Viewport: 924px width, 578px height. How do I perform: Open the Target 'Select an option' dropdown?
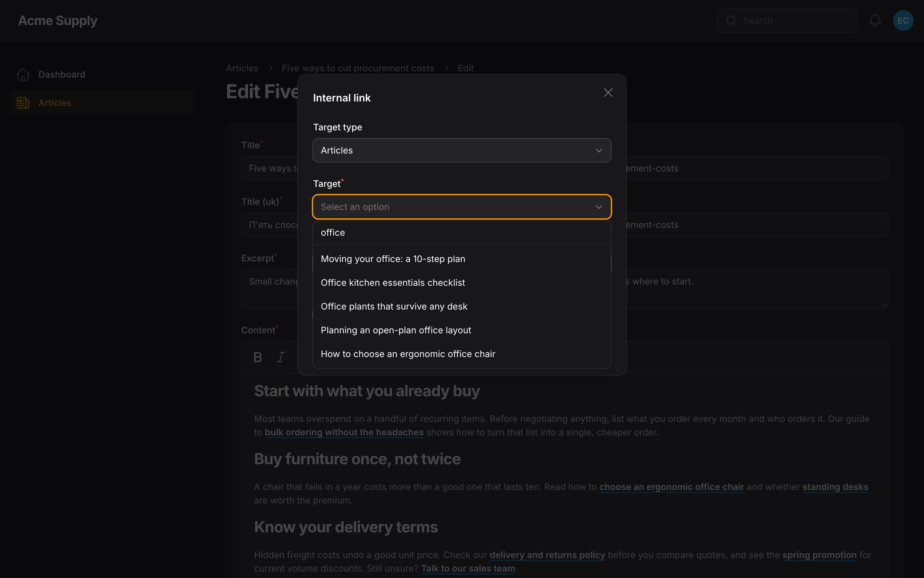coord(462,207)
